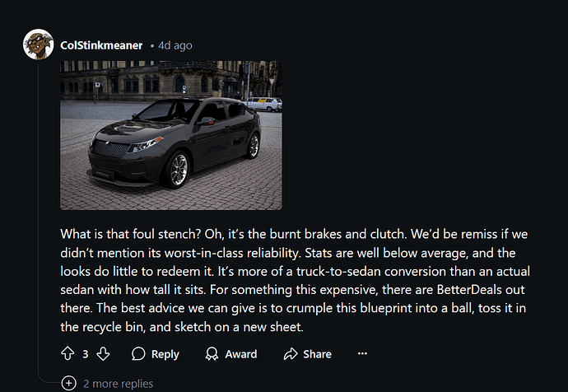Click the award ribbon icon

(212, 354)
